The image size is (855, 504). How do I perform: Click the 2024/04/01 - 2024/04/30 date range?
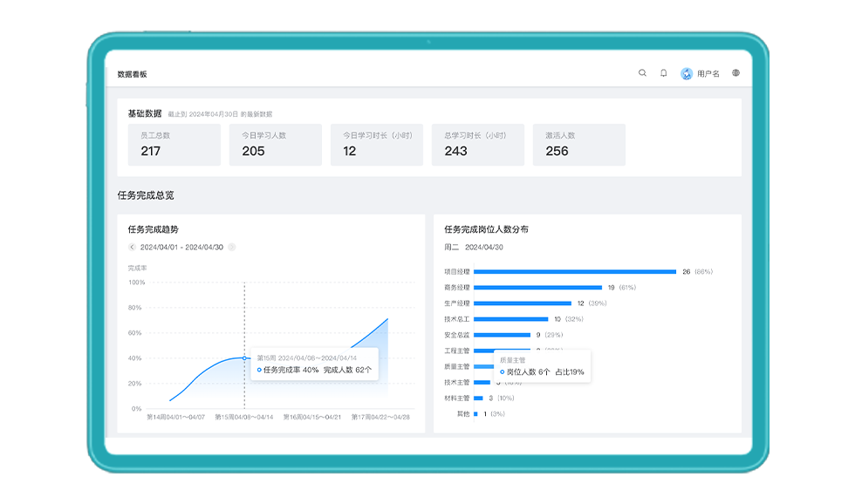point(181,248)
